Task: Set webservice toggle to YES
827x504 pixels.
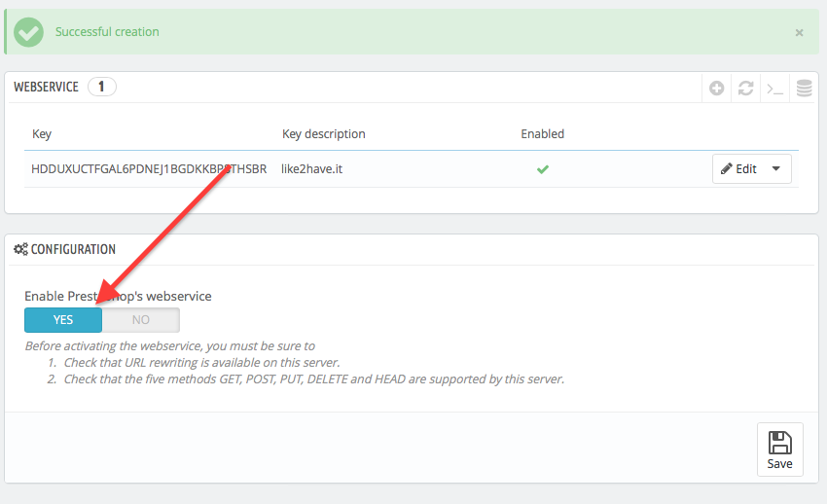Action: [63, 320]
